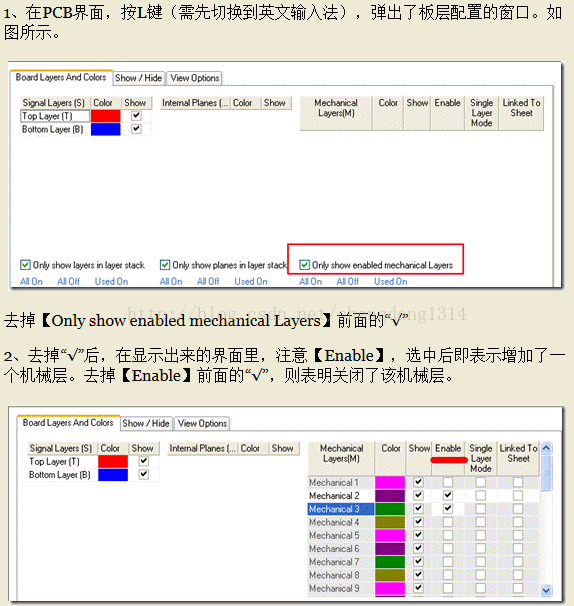
Task: Click Mechanical Layers(M) header in lower dialog
Action: [x=341, y=458]
